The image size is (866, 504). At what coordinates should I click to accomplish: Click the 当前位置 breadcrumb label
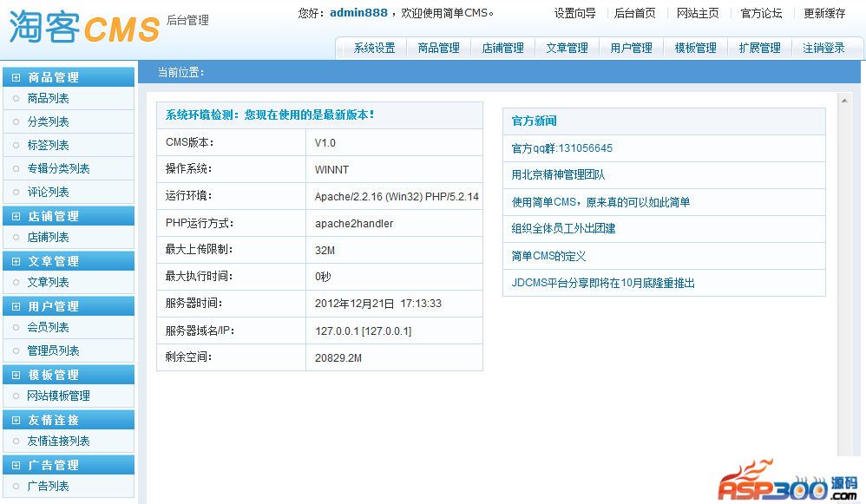point(180,72)
